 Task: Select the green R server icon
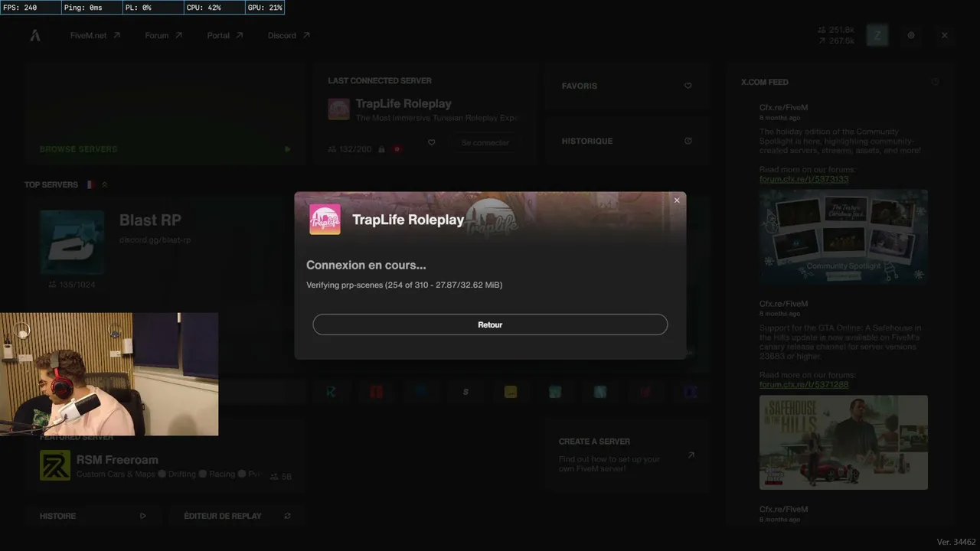331,392
